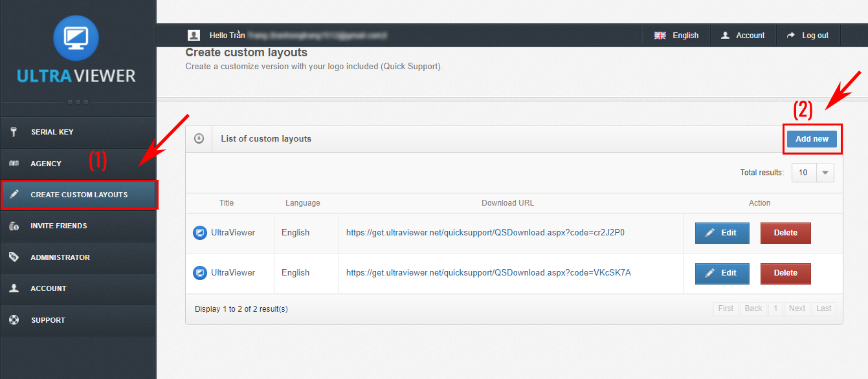868x379 pixels.
Task: Click the UK flag language icon
Action: [660, 36]
